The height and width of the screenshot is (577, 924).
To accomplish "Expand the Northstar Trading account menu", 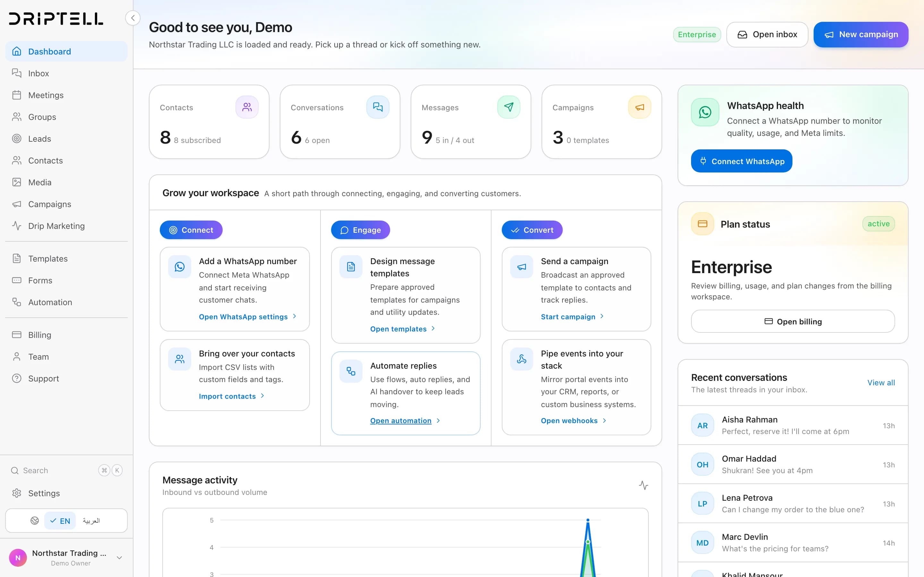I will coord(119,557).
